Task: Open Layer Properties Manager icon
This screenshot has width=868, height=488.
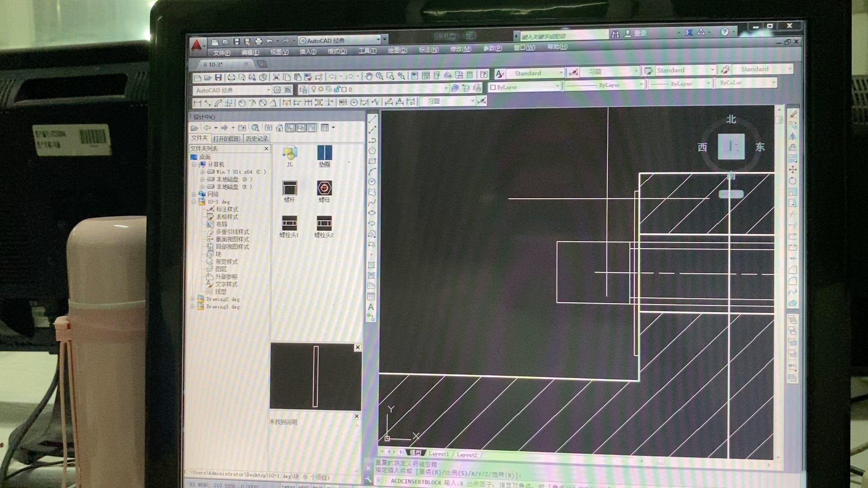Action: point(303,89)
